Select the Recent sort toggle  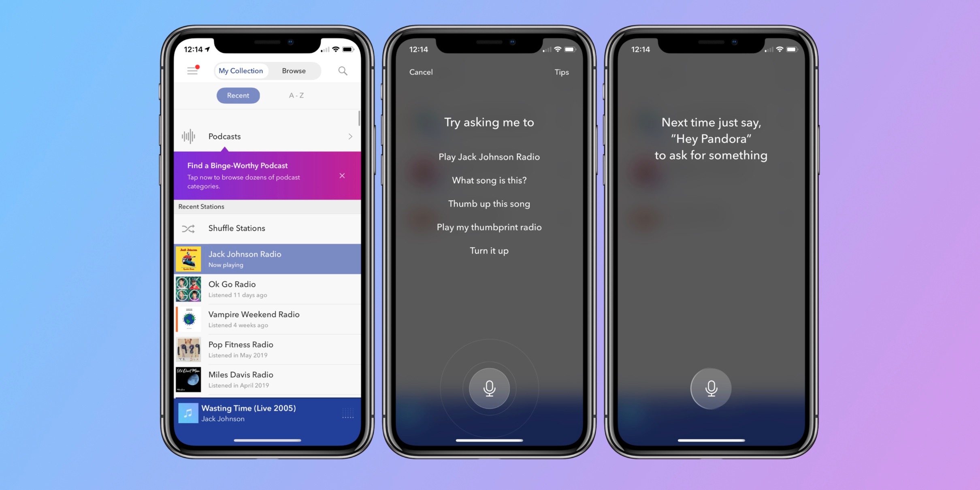tap(237, 95)
